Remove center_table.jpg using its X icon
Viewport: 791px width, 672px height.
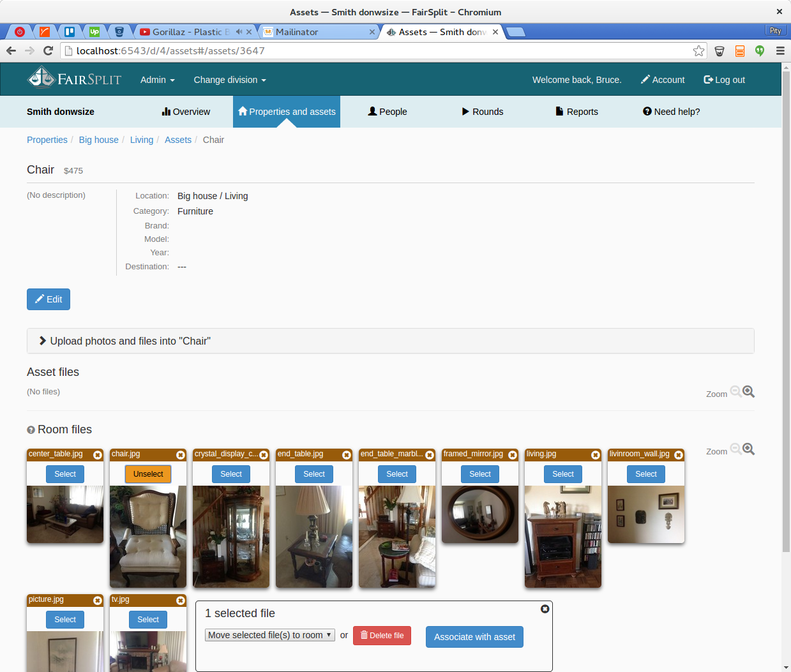[x=98, y=455]
